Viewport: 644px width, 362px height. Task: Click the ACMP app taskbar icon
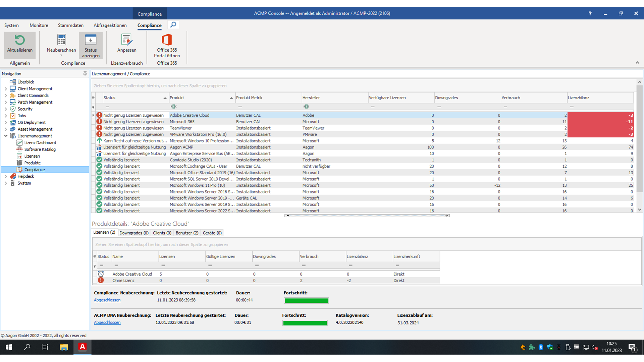(83, 347)
